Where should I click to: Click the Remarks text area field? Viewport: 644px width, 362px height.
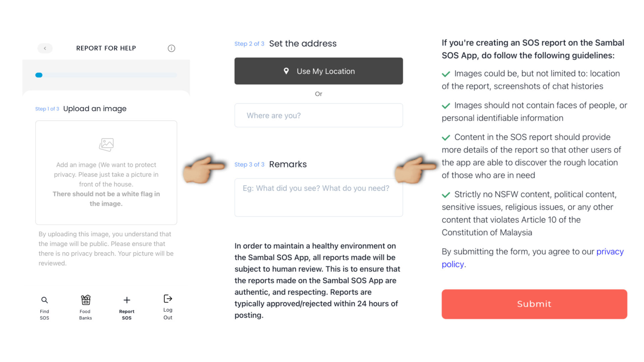[318, 197]
